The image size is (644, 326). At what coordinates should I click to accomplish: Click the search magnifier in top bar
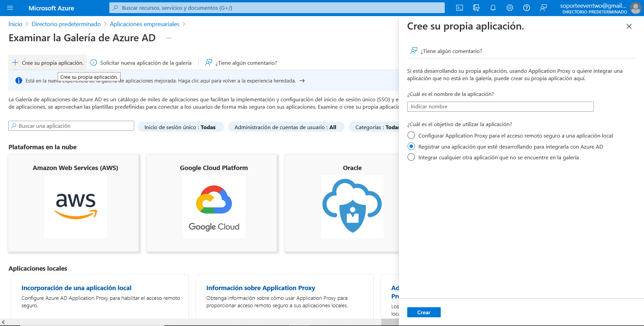point(115,8)
